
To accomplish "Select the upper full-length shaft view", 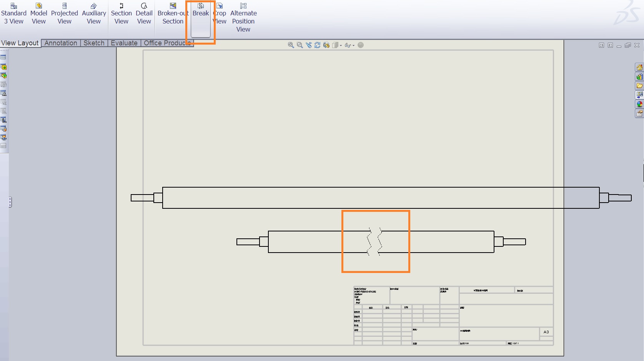I will pos(381,198).
